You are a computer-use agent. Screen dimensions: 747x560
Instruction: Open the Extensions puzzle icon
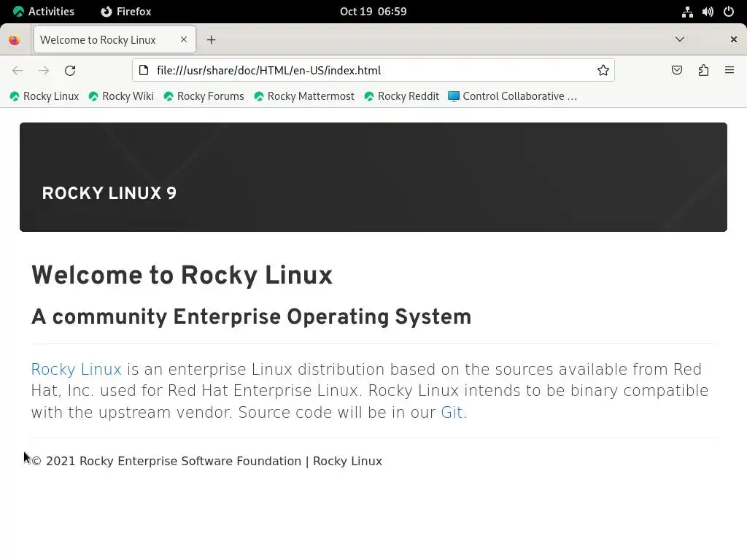703,71
